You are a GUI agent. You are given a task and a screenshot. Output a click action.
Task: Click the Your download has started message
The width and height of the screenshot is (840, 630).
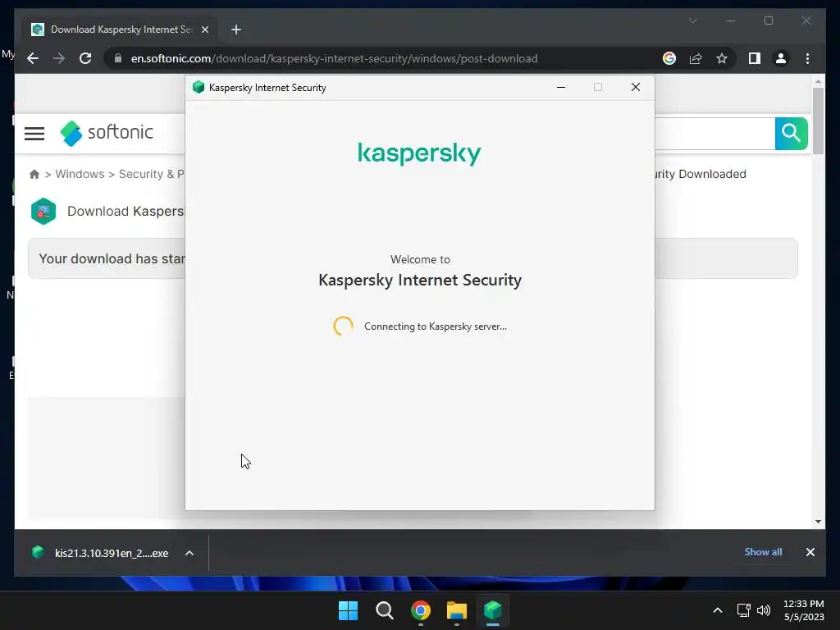(112, 258)
